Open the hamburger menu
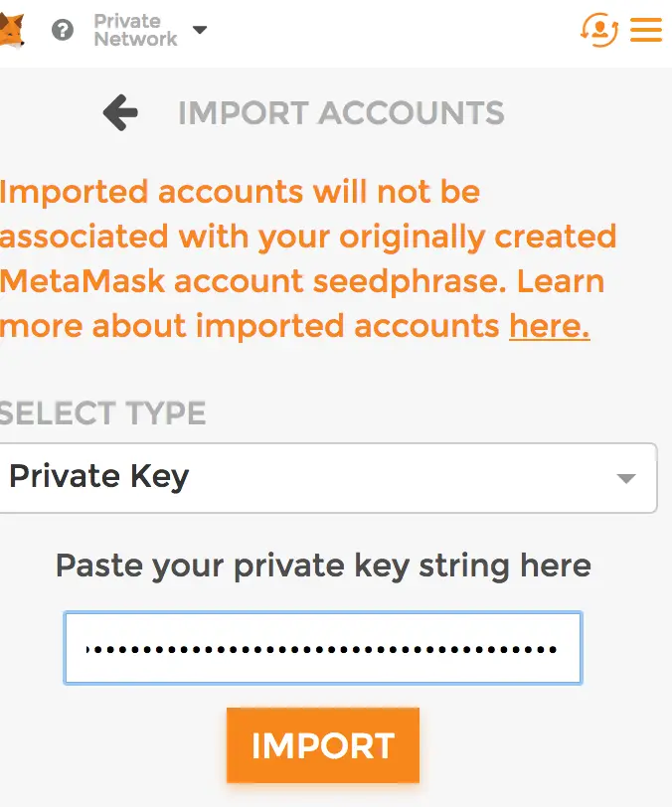 click(x=646, y=30)
